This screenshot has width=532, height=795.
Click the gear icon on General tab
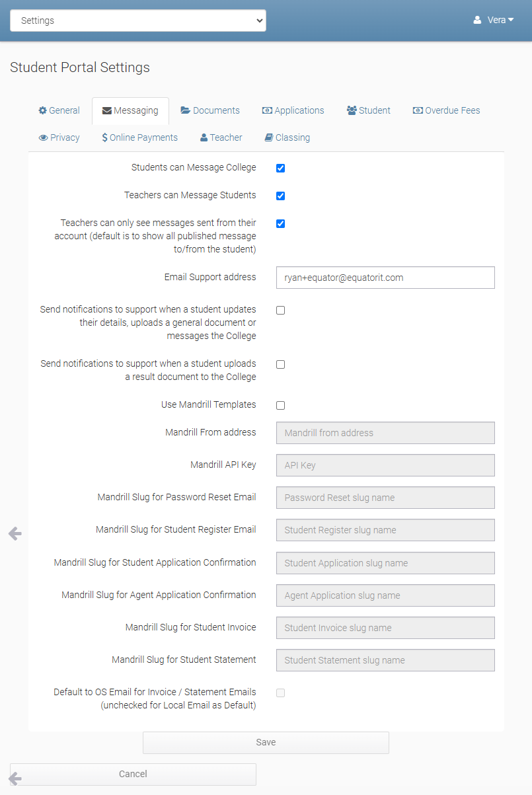(x=43, y=110)
